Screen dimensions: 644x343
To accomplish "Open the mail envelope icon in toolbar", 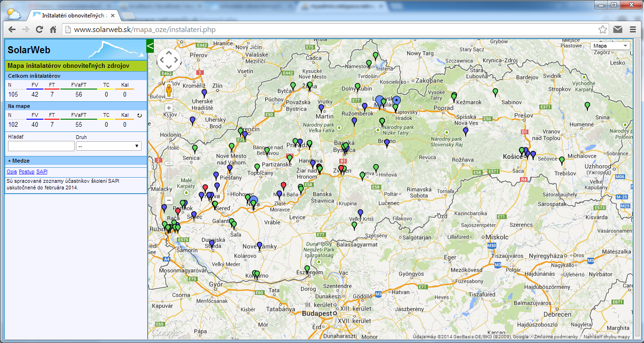I will (618, 29).
